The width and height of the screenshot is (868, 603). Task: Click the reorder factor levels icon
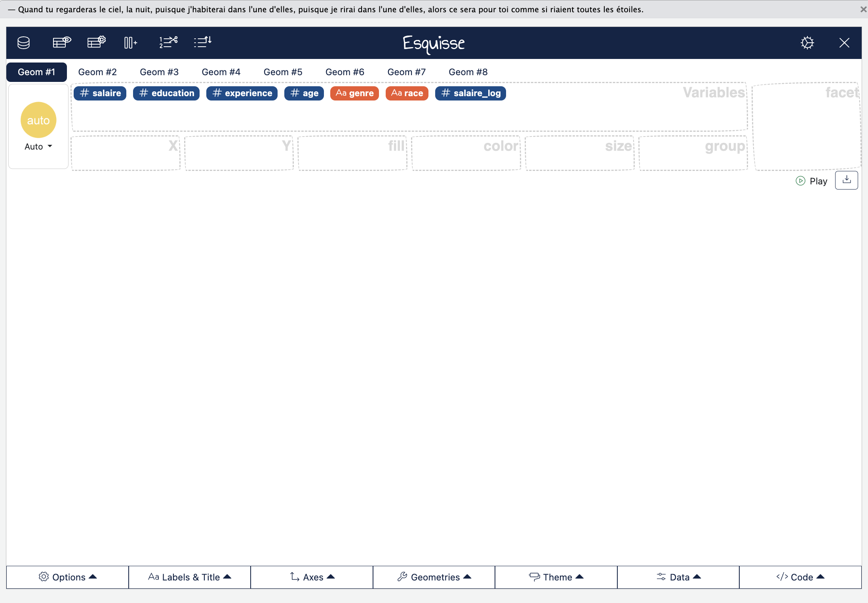203,42
